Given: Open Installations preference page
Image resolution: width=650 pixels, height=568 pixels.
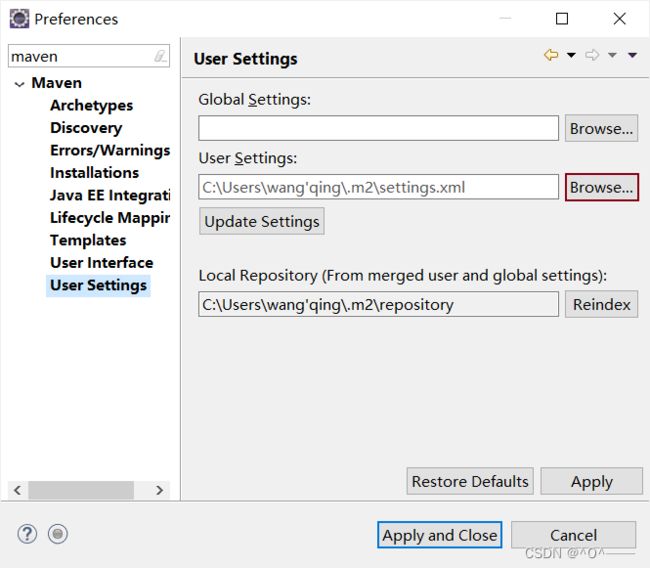Looking at the screenshot, I should click(x=95, y=172).
